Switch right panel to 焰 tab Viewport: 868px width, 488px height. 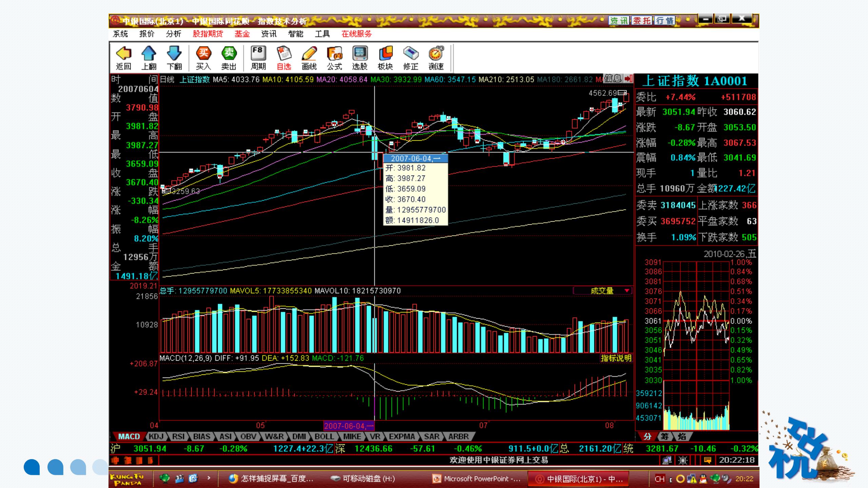(682, 436)
